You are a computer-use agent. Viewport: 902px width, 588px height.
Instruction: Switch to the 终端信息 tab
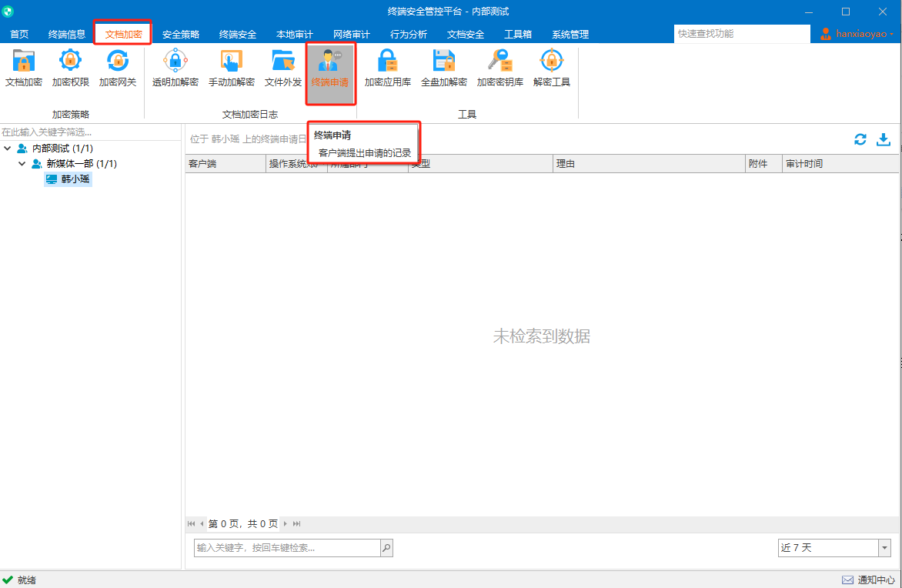[67, 35]
